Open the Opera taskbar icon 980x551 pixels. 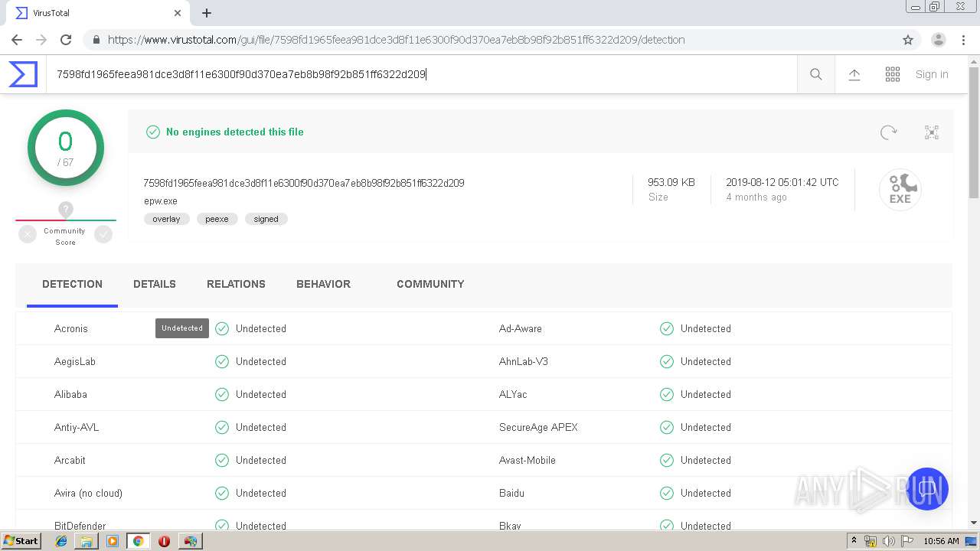tap(164, 541)
